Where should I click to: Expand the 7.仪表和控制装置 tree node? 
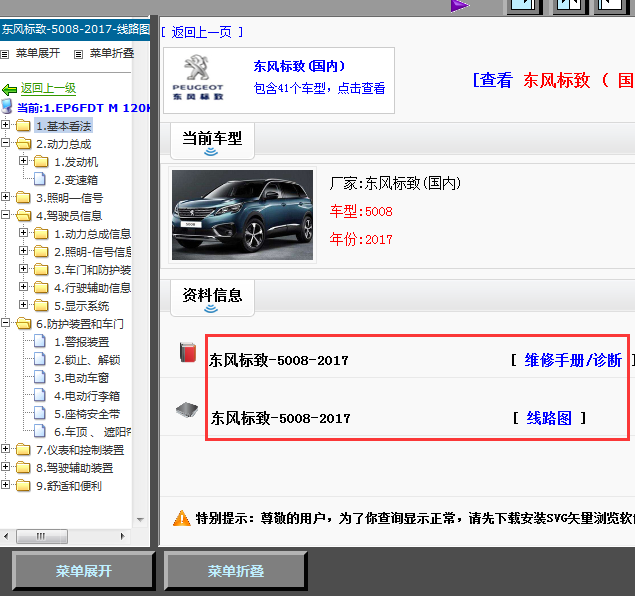pos(5,449)
